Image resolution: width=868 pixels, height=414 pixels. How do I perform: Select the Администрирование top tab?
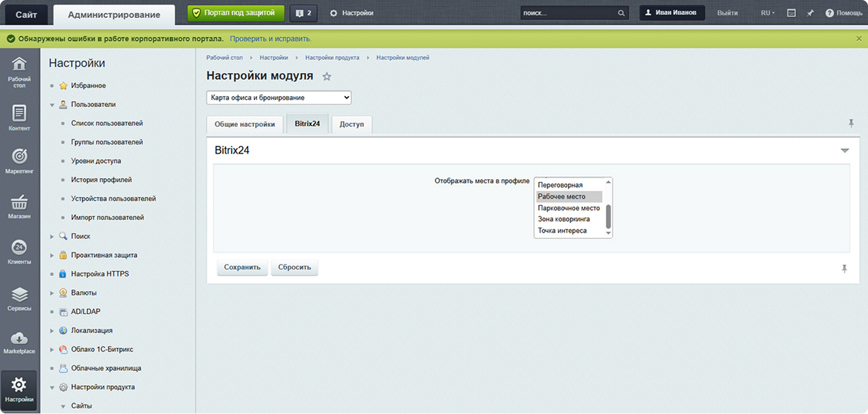click(x=114, y=15)
